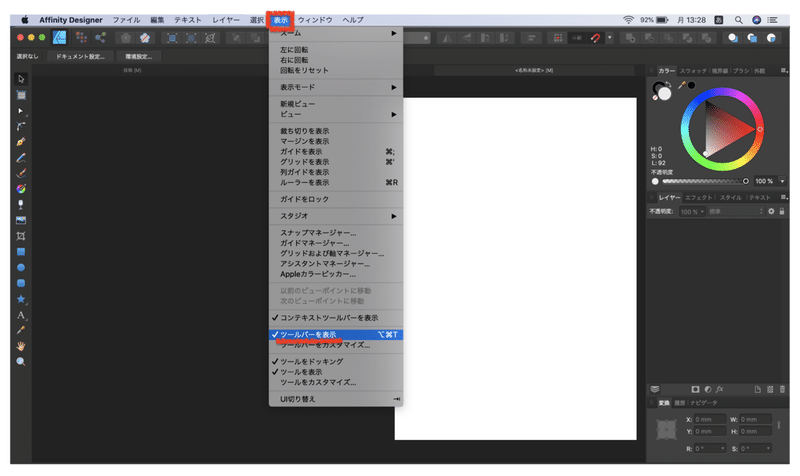
Task: Expand the ビュー submenu
Action: [336, 114]
